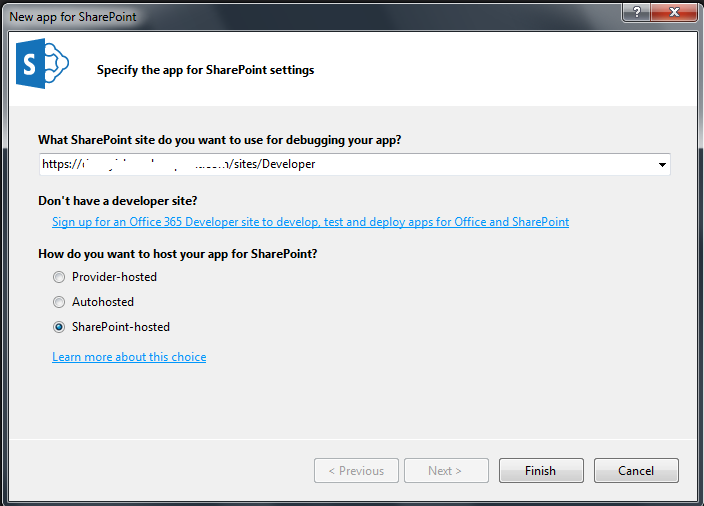This screenshot has width=704, height=506.
Task: Click the Next button
Action: tap(446, 471)
